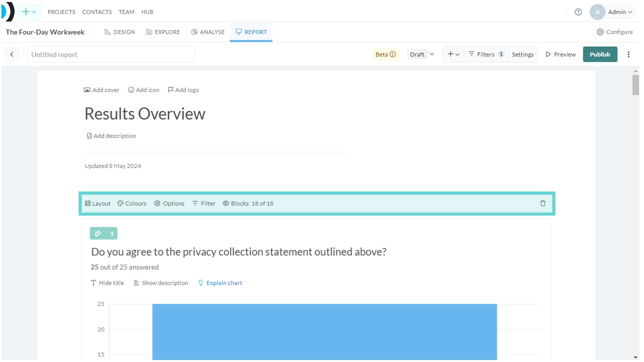Toggle Blocks: 18 of 18 visibility
Viewport: 644px width, 362px height.
tap(248, 204)
